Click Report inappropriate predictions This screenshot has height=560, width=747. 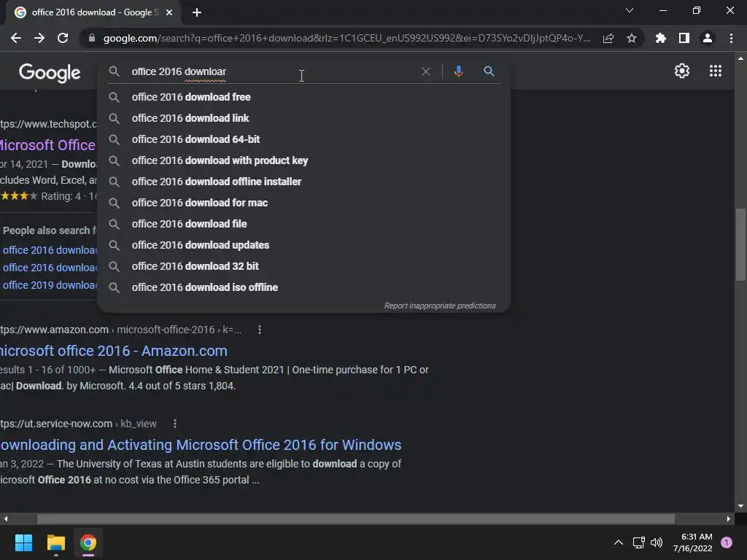440,306
